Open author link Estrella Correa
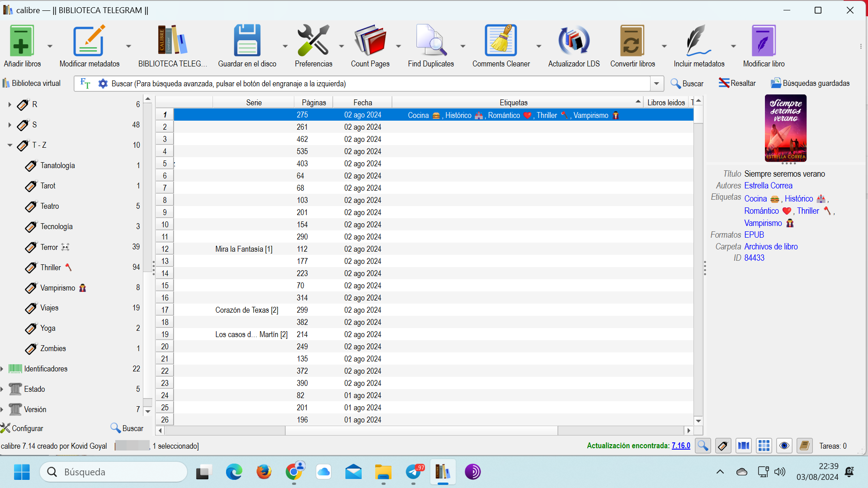Image resolution: width=868 pixels, height=488 pixels. click(768, 186)
